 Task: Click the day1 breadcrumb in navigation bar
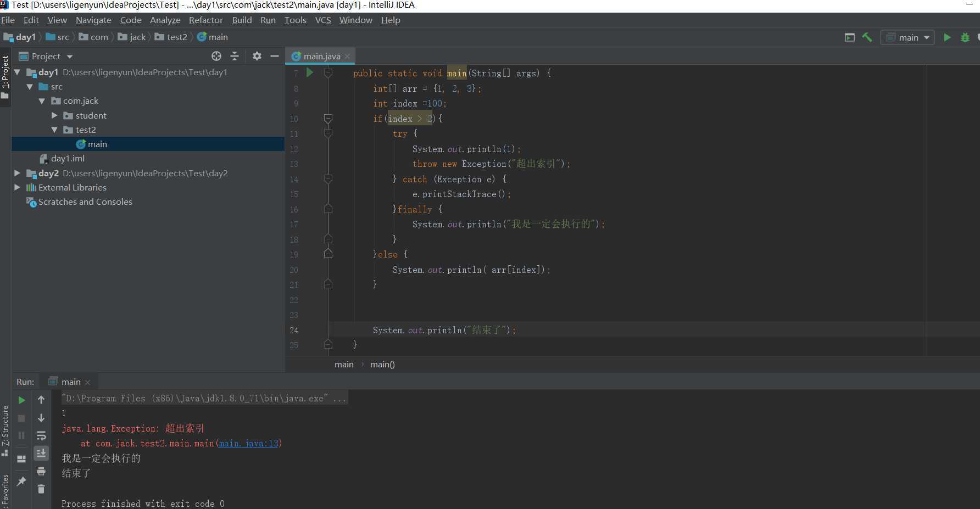(x=20, y=37)
